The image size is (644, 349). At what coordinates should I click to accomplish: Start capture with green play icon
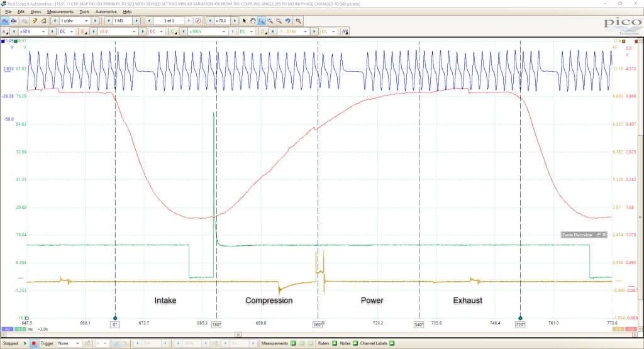coord(25,343)
